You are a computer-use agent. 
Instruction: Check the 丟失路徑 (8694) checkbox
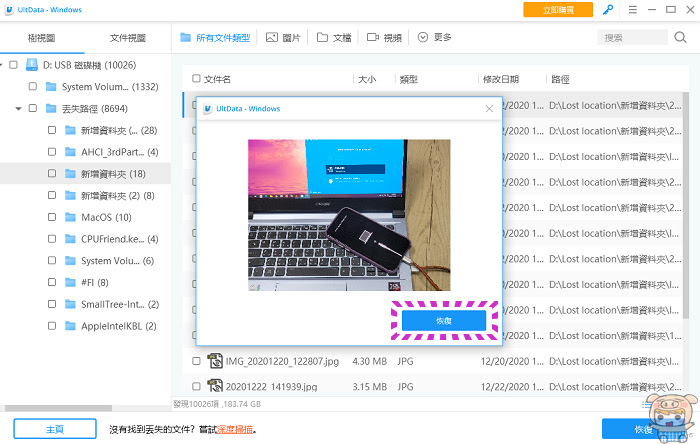33,108
